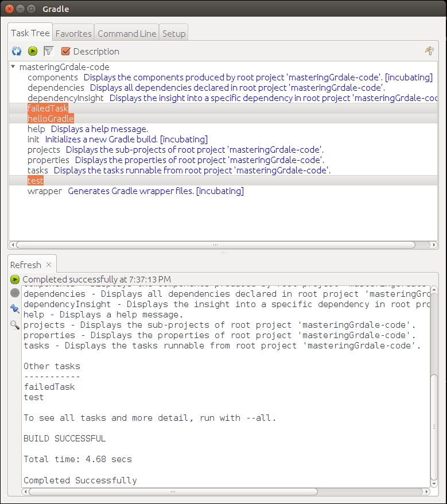The image size is (447, 504).
Task: Collapse the masteringGrdale-code tree node
Action: pyautogui.click(x=13, y=67)
